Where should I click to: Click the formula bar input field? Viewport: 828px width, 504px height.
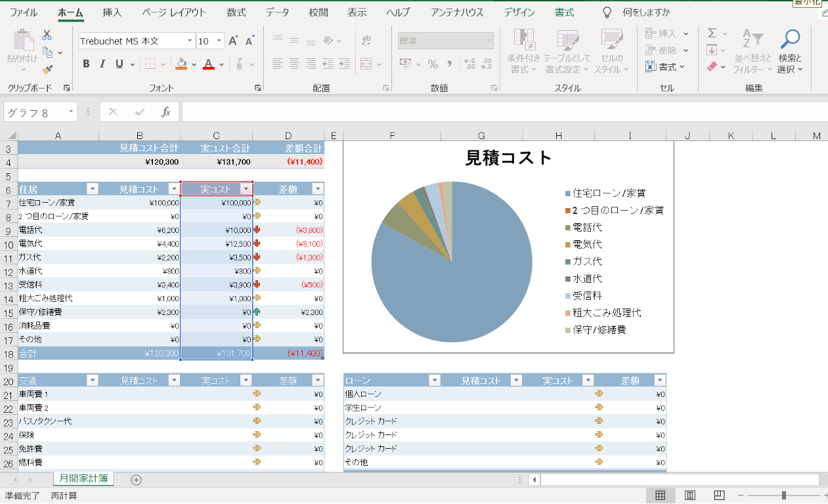pos(499,112)
